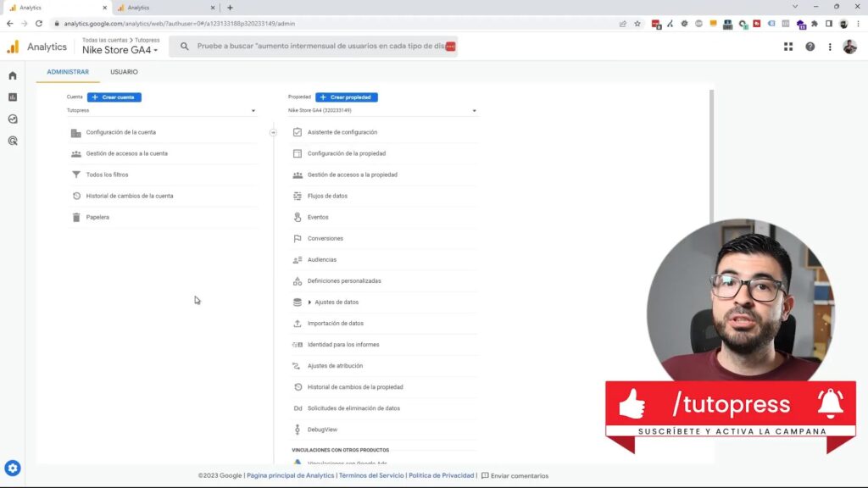
Task: Bookmark page with star icon
Action: click(637, 24)
